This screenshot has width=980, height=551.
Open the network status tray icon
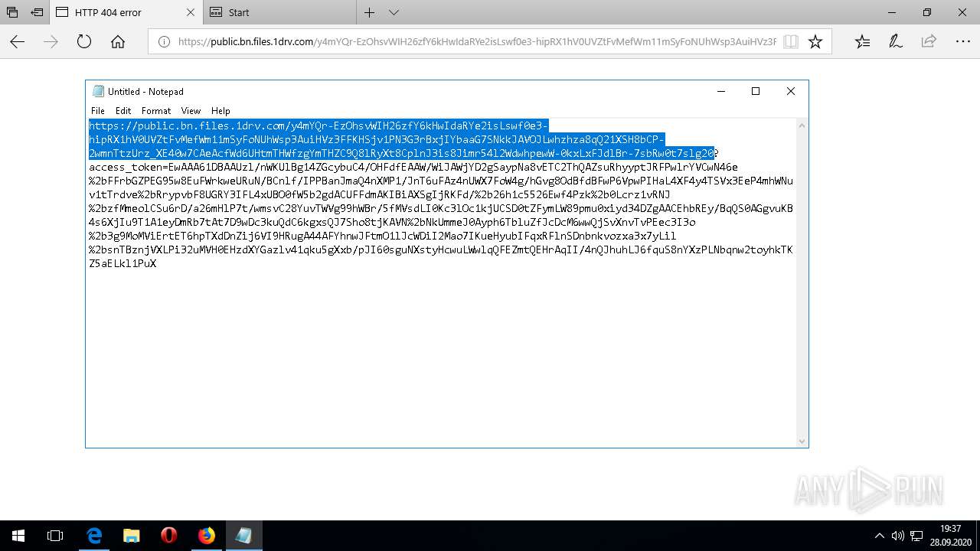(x=916, y=536)
